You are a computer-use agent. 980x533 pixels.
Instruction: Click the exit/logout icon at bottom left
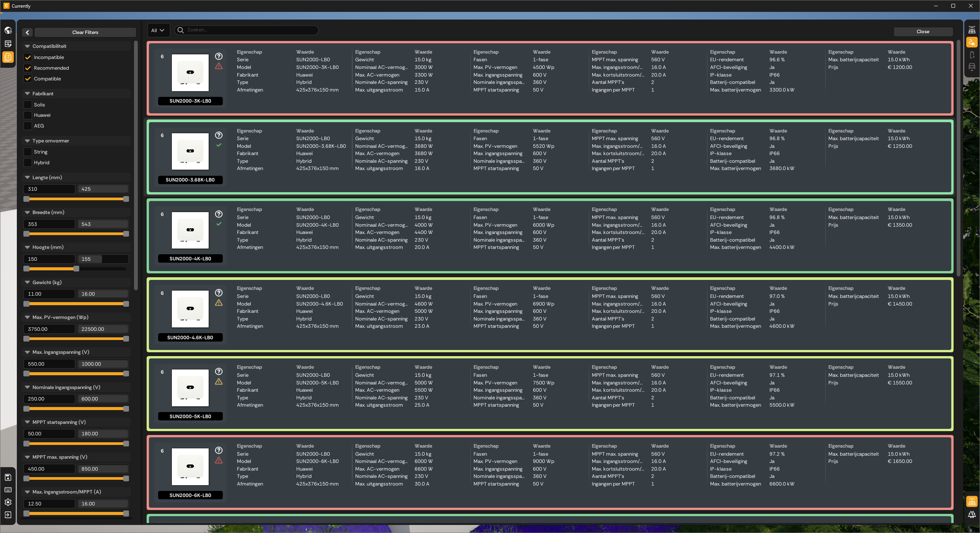(x=8, y=515)
